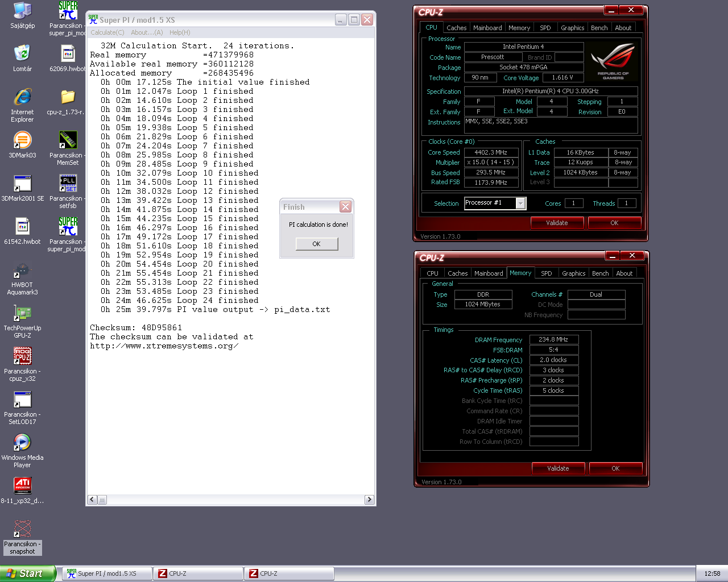
Task: Open the cpuz_x32 ROG shortcut icon
Action: pos(22,364)
